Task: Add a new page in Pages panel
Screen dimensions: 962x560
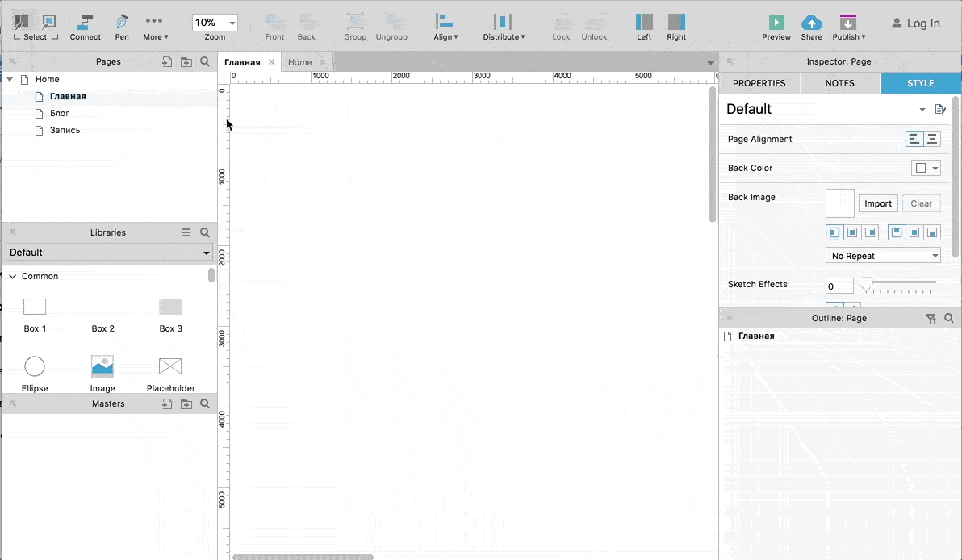Action: pos(167,61)
